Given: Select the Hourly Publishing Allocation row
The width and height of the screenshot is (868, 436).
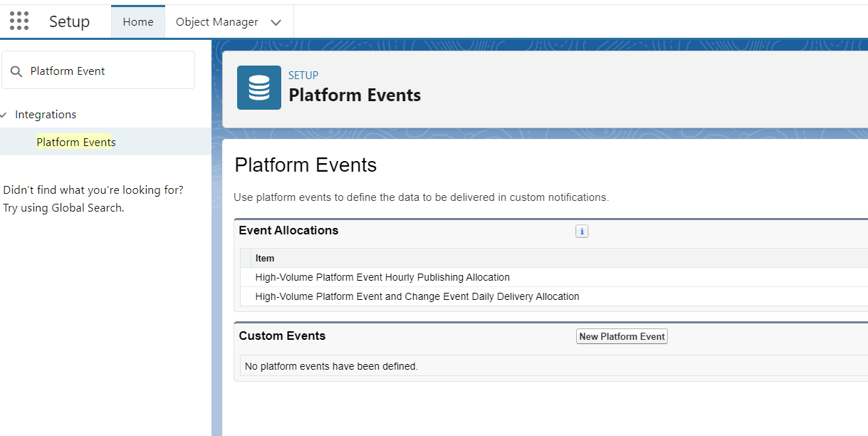Looking at the screenshot, I should coord(554,277).
